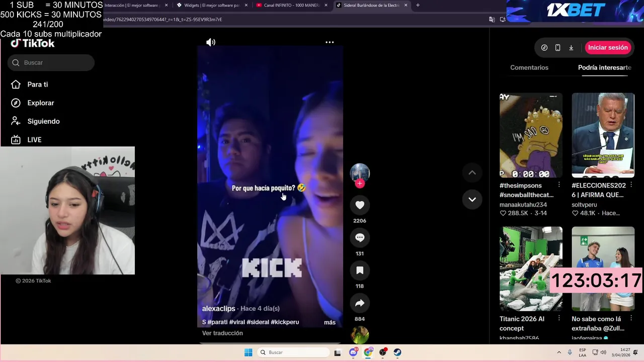Go to previous video with up chevron

click(x=472, y=172)
